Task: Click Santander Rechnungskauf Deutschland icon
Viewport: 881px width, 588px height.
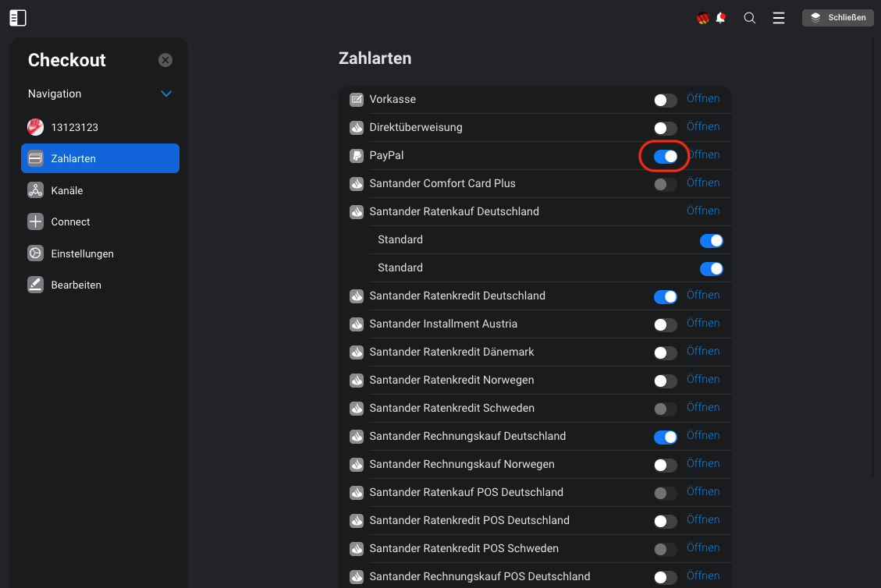Action: click(x=357, y=437)
